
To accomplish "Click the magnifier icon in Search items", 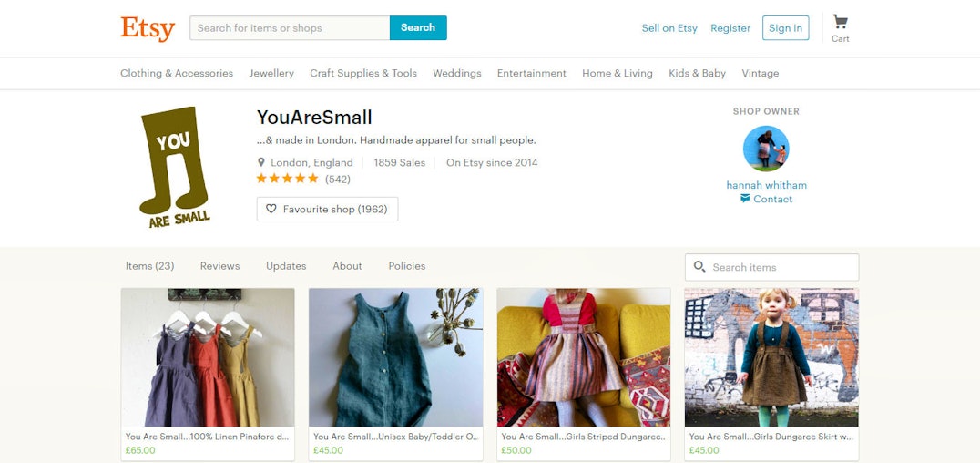I will click(x=699, y=266).
